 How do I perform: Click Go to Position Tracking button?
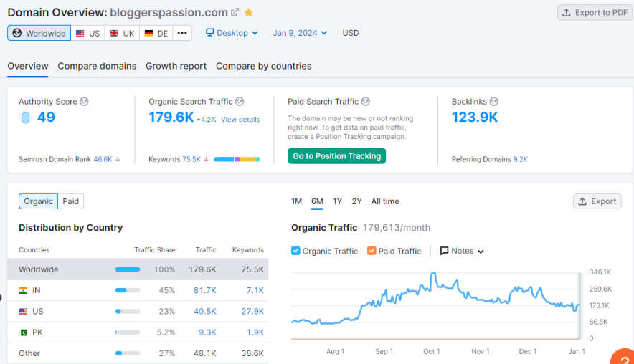click(x=336, y=156)
